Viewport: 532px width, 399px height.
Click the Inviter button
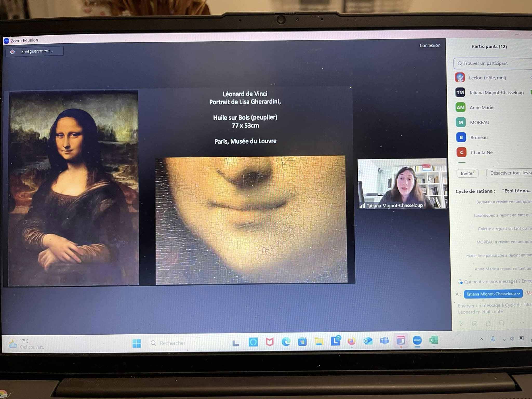tap(467, 173)
